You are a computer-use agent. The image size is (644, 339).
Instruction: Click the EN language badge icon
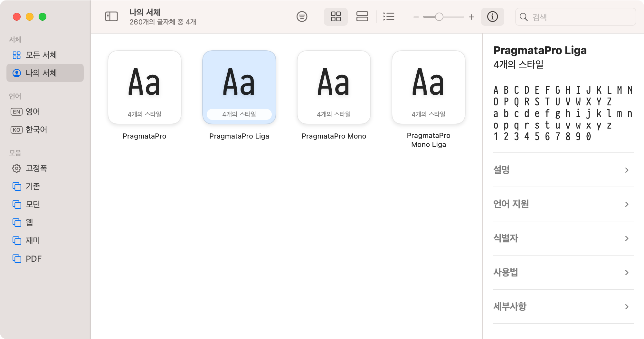click(x=16, y=112)
